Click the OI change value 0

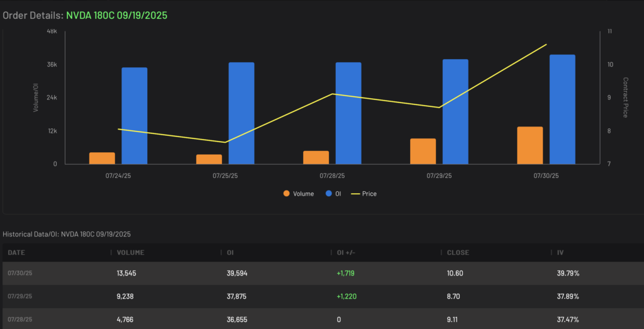(338, 319)
